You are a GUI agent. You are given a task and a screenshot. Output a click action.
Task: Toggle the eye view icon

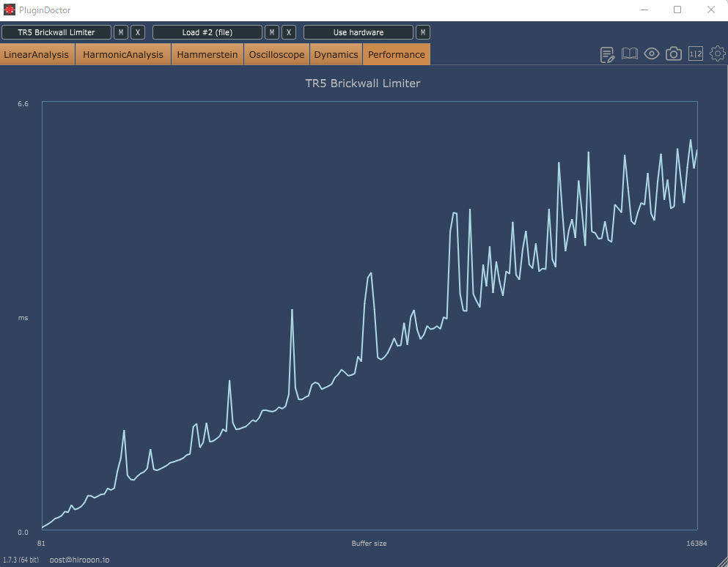click(x=652, y=53)
